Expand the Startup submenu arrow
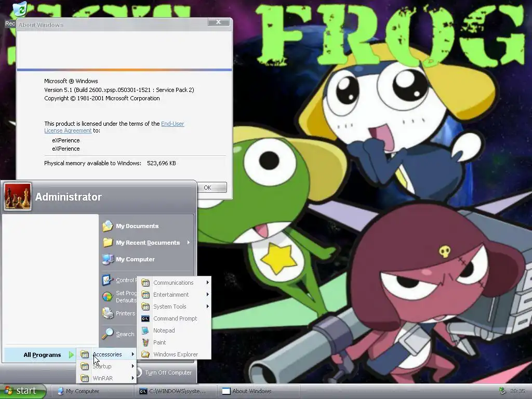This screenshot has height=399, width=532. tap(132, 366)
